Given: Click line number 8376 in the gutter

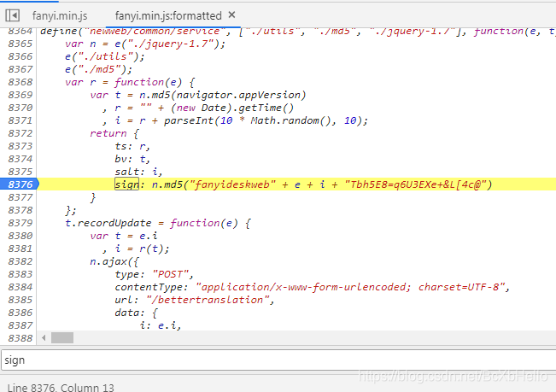Looking at the screenshot, I should click(20, 184).
